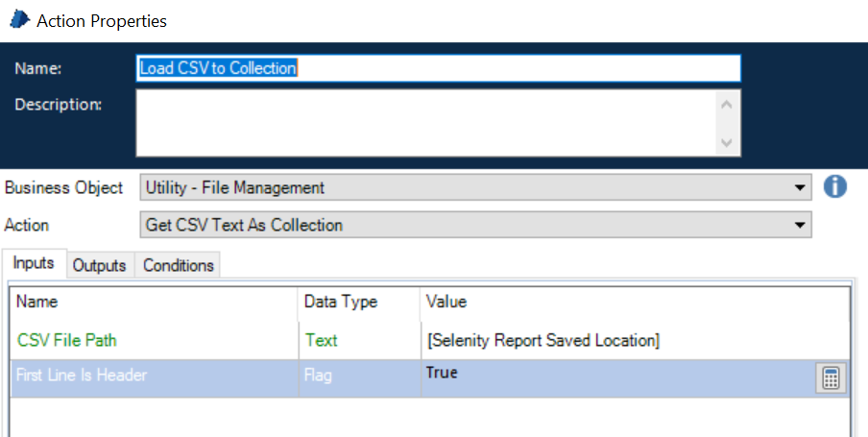The image size is (868, 437).
Task: Click the Selenity Report Saved Location value
Action: click(x=543, y=340)
